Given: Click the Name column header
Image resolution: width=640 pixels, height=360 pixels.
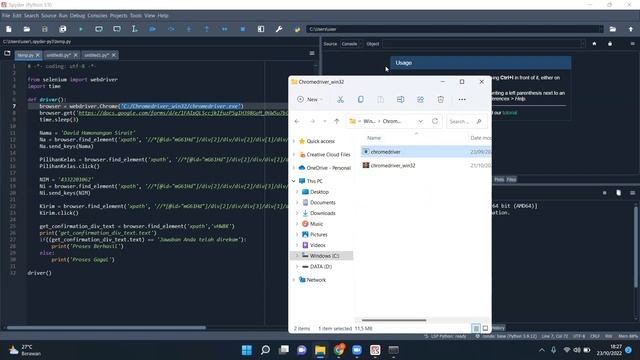Looking at the screenshot, I should (x=374, y=138).
